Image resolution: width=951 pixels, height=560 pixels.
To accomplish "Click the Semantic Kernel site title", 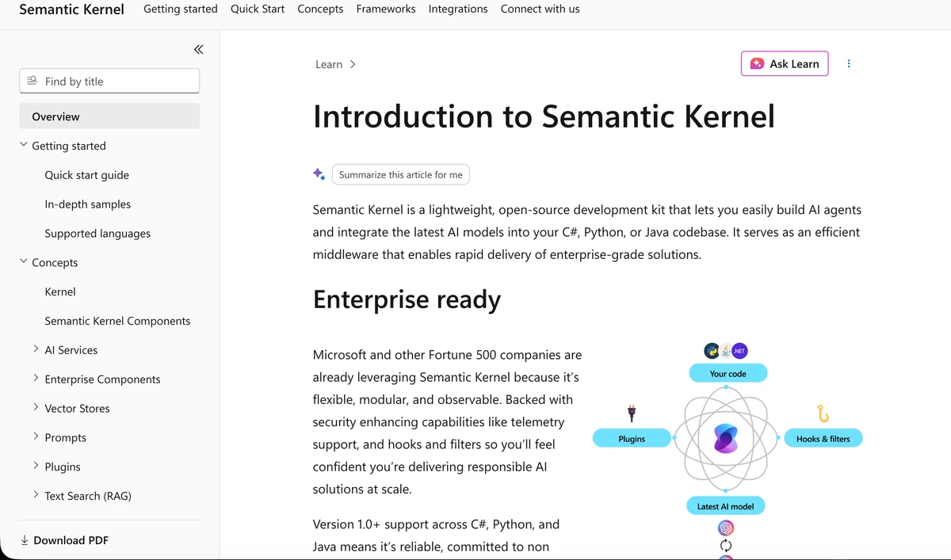I will [x=71, y=10].
